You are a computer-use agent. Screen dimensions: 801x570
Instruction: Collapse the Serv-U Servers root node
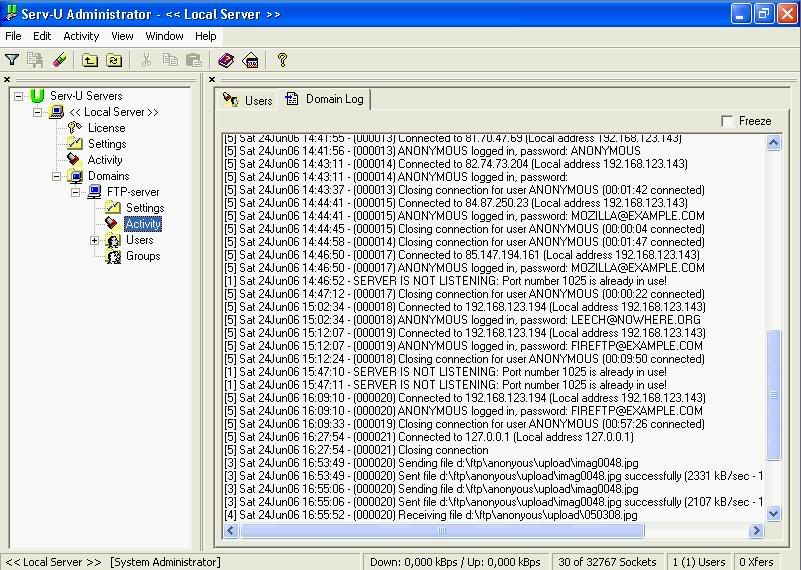(x=20, y=96)
